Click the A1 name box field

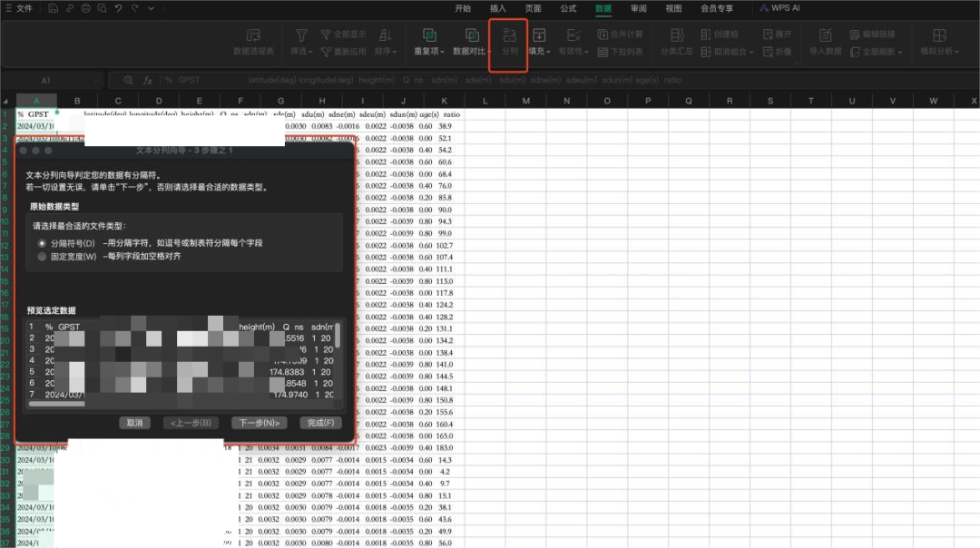tap(51, 80)
